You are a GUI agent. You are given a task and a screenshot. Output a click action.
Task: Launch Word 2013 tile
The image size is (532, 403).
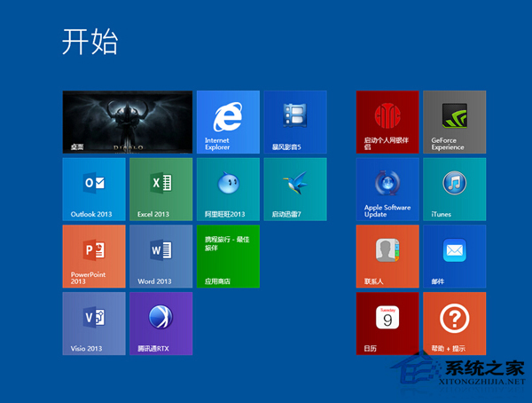(x=160, y=257)
